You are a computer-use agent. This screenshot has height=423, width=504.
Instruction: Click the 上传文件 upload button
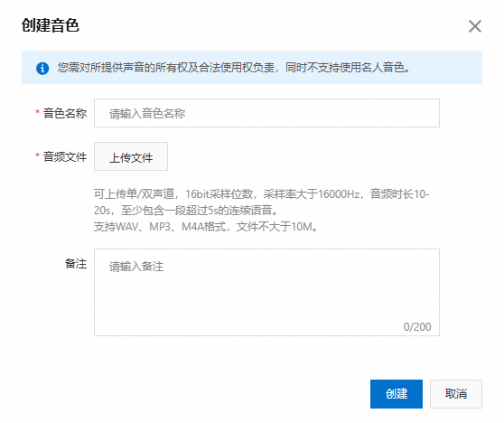[131, 156]
